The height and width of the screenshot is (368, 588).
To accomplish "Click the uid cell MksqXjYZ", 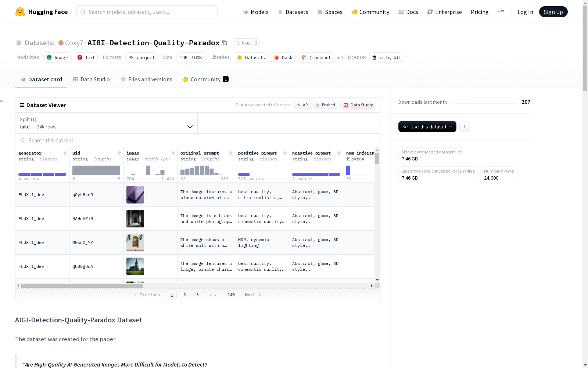I will pyautogui.click(x=96, y=243).
